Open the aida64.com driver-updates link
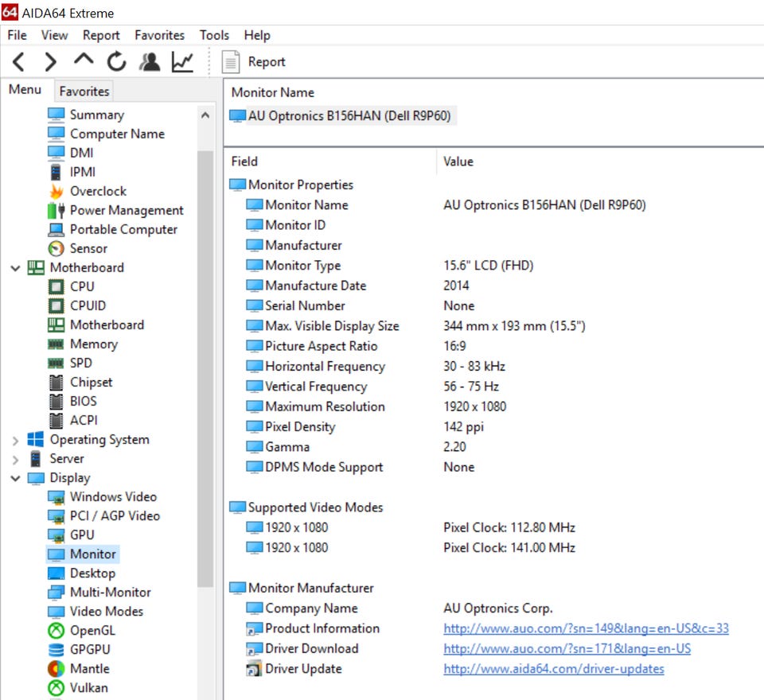This screenshot has height=700, width=764. pyautogui.click(x=553, y=668)
